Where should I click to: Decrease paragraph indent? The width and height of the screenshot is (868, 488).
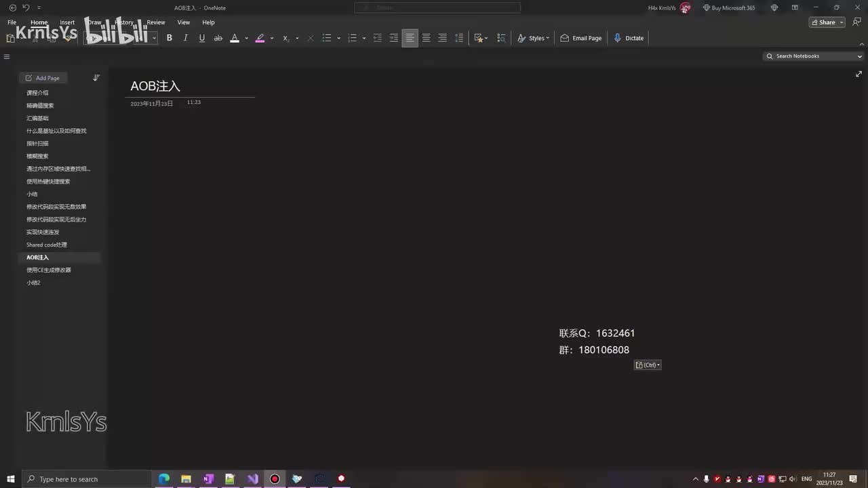(x=378, y=38)
